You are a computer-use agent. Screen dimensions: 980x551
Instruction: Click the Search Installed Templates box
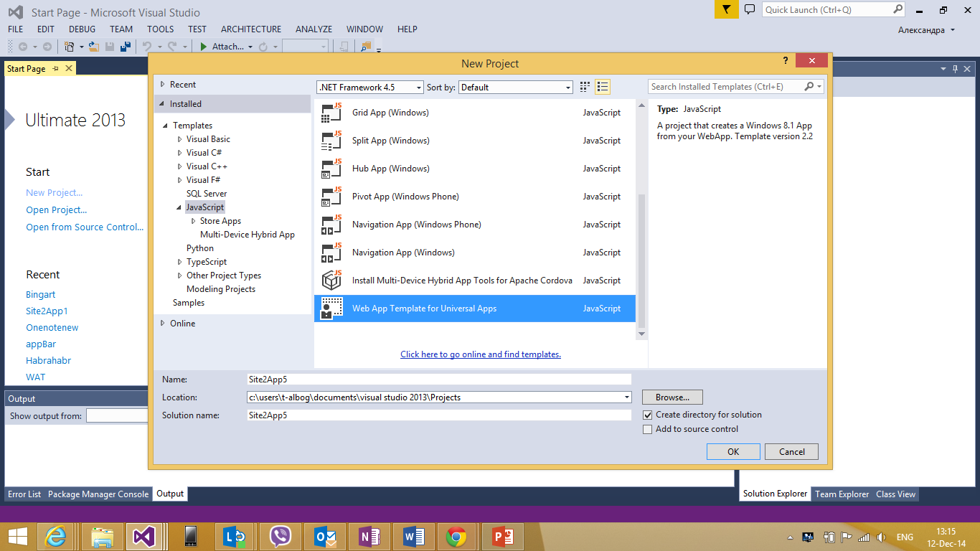click(x=727, y=87)
